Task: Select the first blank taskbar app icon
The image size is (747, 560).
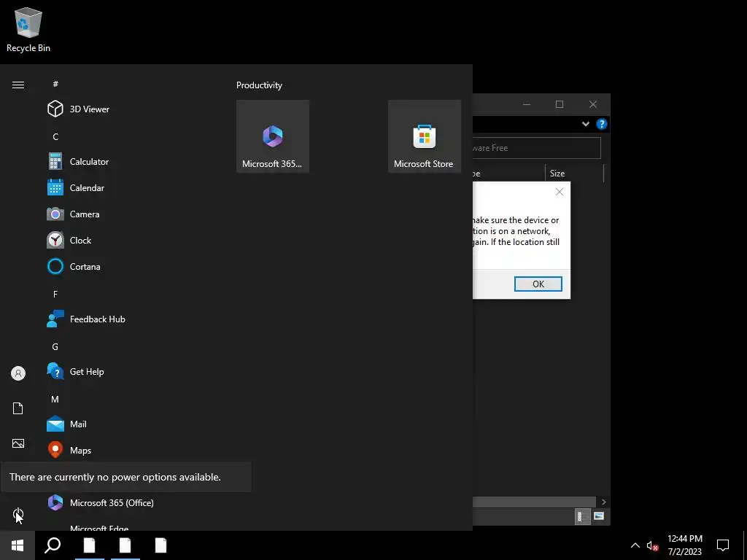Action: point(89,545)
